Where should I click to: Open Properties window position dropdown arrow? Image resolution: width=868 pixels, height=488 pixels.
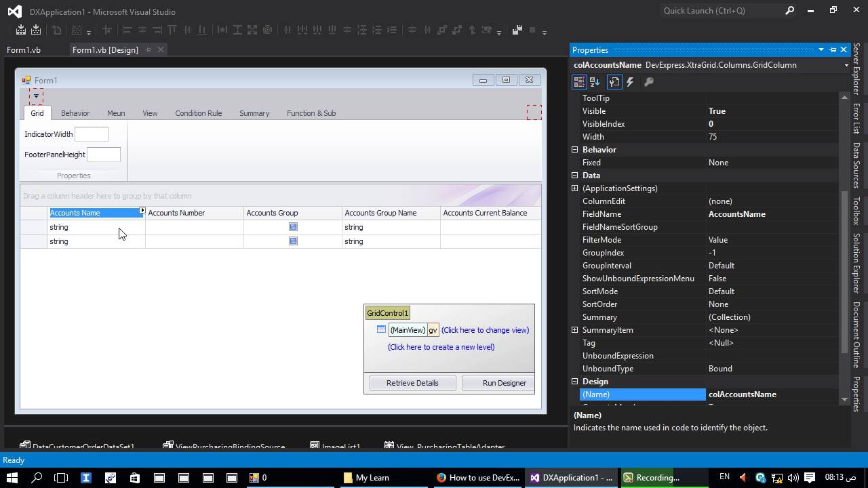coord(821,49)
